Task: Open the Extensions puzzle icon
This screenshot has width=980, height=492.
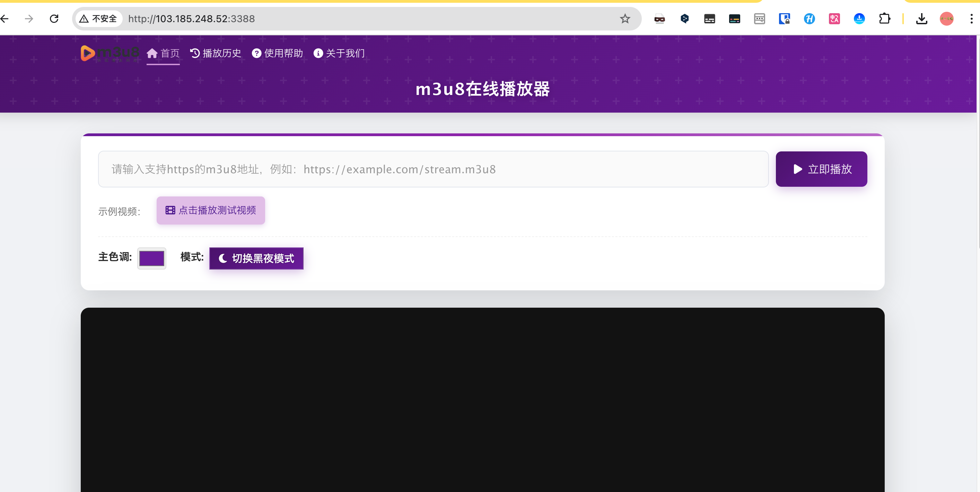Action: [x=884, y=19]
